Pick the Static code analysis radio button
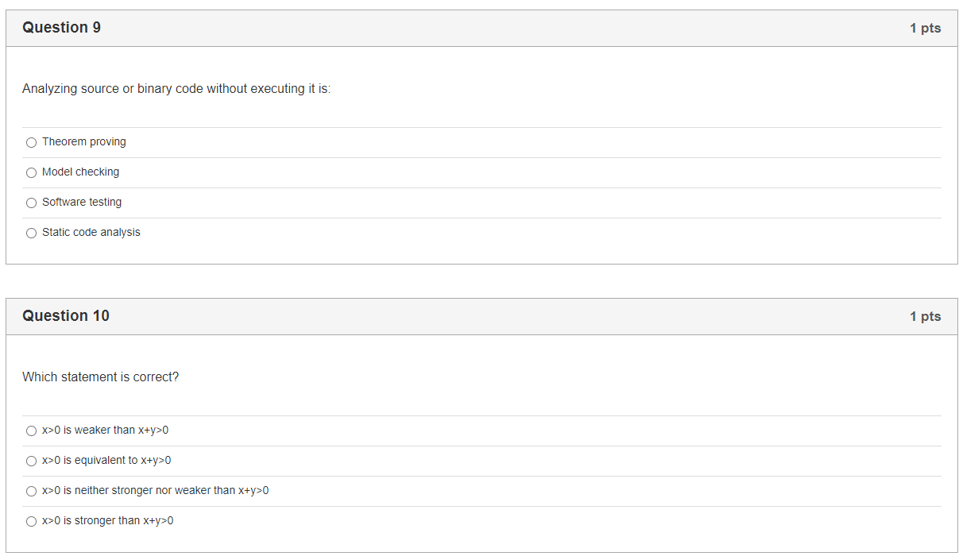This screenshot has width=959, height=560. point(32,234)
